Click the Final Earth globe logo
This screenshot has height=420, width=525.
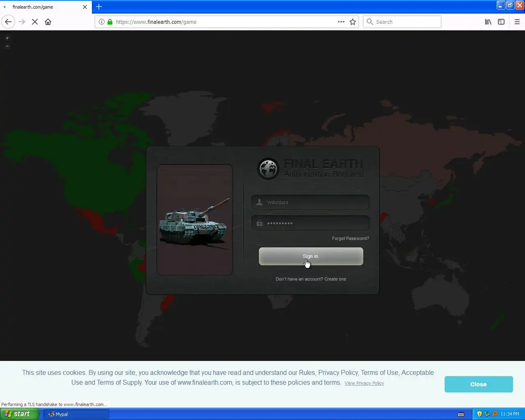(x=268, y=169)
